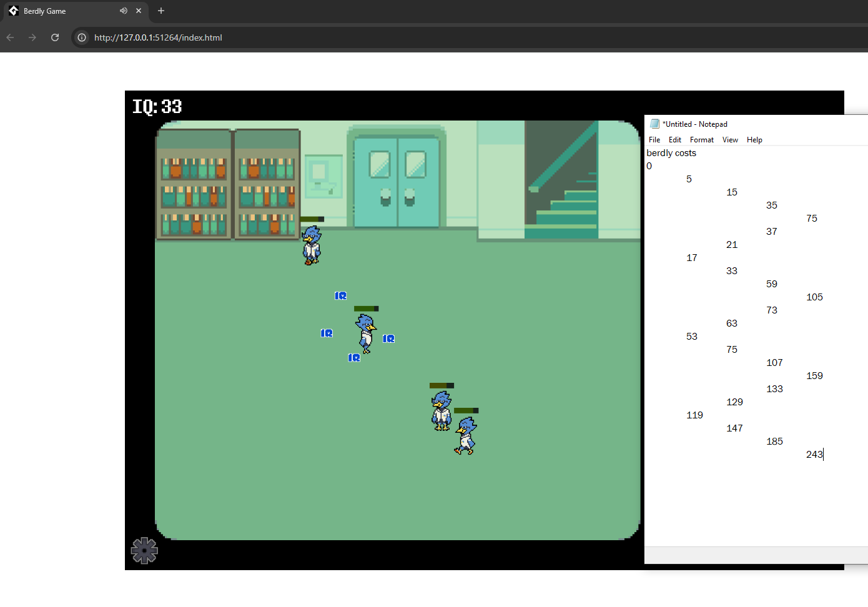The image size is (868, 607).
Task: Place cursor at '5' in Notepad
Action: [x=689, y=179]
